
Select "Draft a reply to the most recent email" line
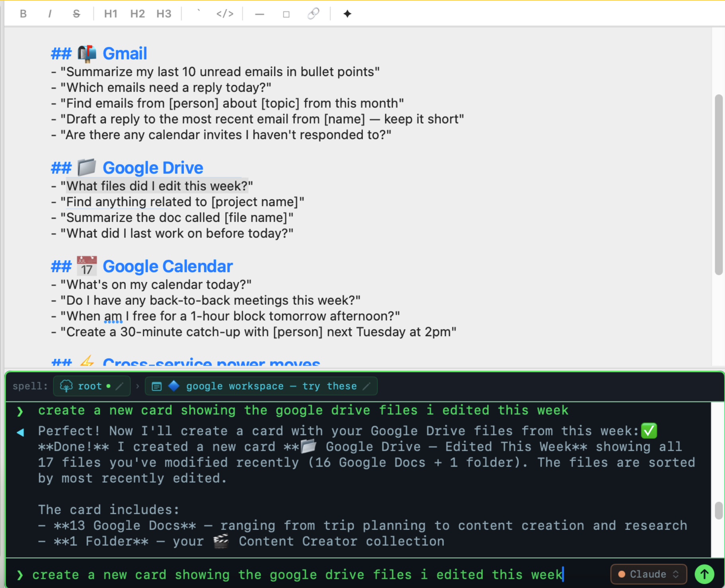coord(257,119)
